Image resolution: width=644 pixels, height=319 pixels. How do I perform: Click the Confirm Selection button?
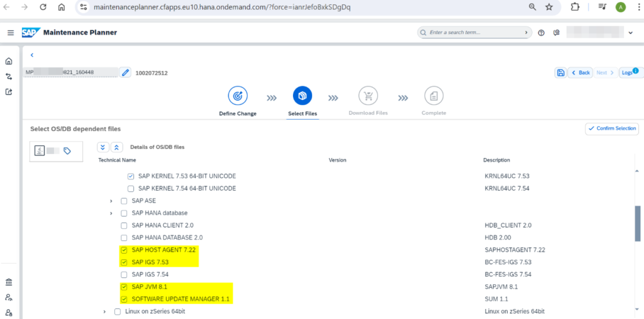[x=612, y=128]
